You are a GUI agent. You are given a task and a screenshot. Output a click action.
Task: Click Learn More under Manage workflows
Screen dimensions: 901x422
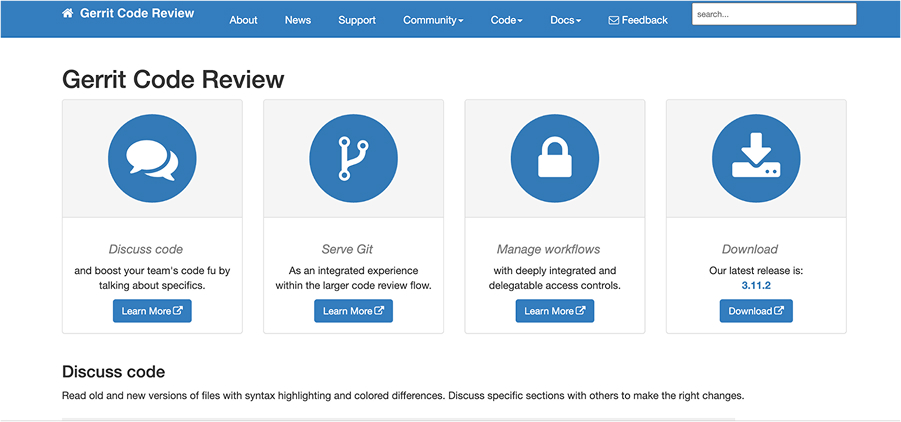click(555, 311)
